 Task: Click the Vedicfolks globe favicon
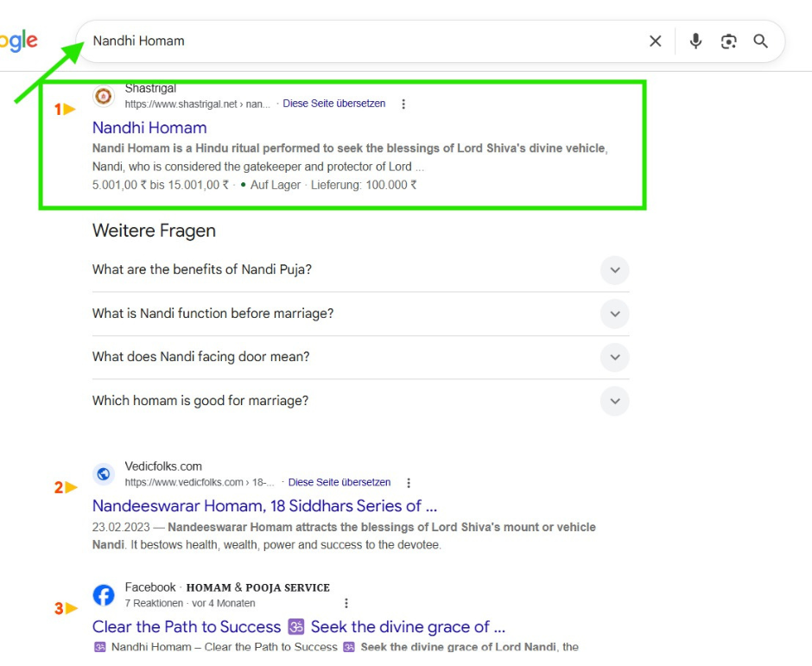click(104, 474)
